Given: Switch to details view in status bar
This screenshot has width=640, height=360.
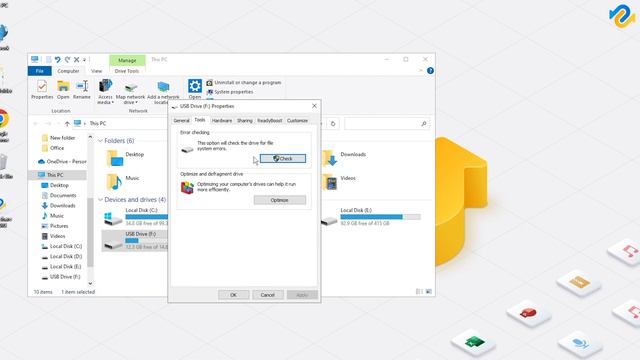Looking at the screenshot, I should 419,292.
